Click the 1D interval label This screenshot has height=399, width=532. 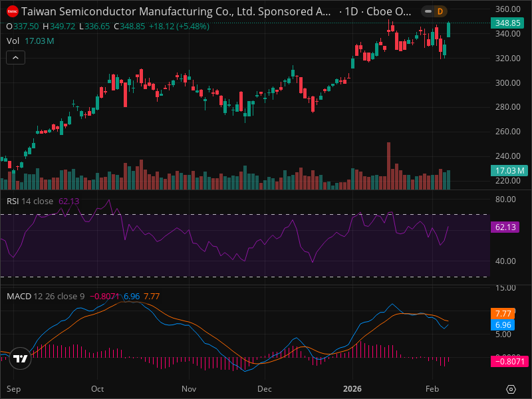click(351, 11)
